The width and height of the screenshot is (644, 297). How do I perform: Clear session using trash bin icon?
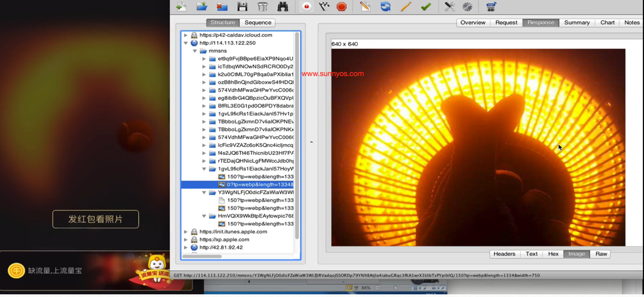pyautogui.click(x=263, y=7)
